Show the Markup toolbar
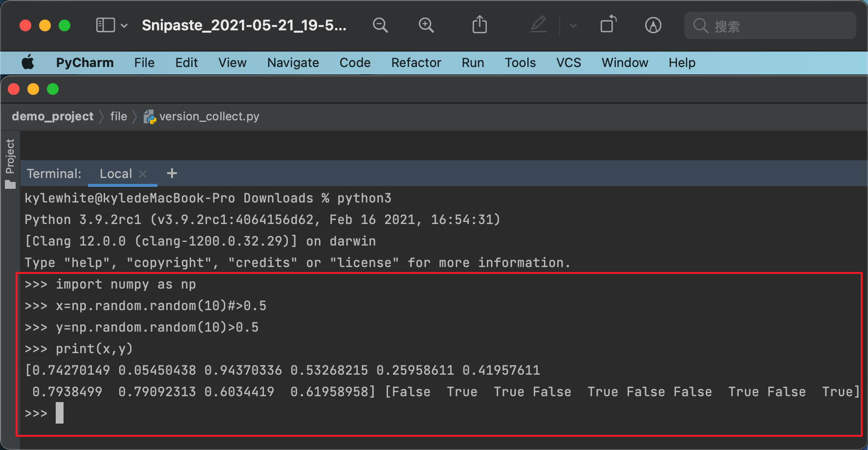This screenshot has height=450, width=868. (x=653, y=25)
